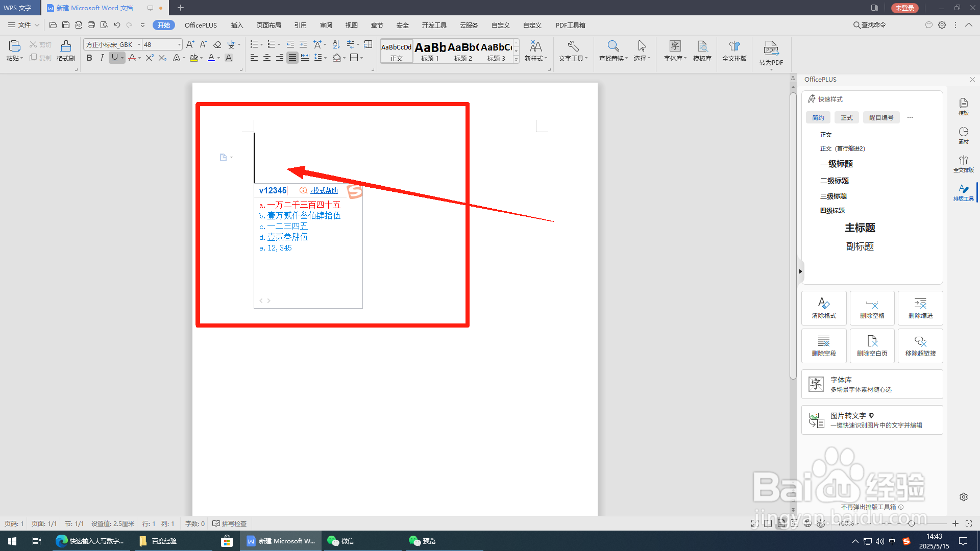The height and width of the screenshot is (551, 980).
Task: Click the v模式帮助 link in IME popup
Action: click(324, 190)
